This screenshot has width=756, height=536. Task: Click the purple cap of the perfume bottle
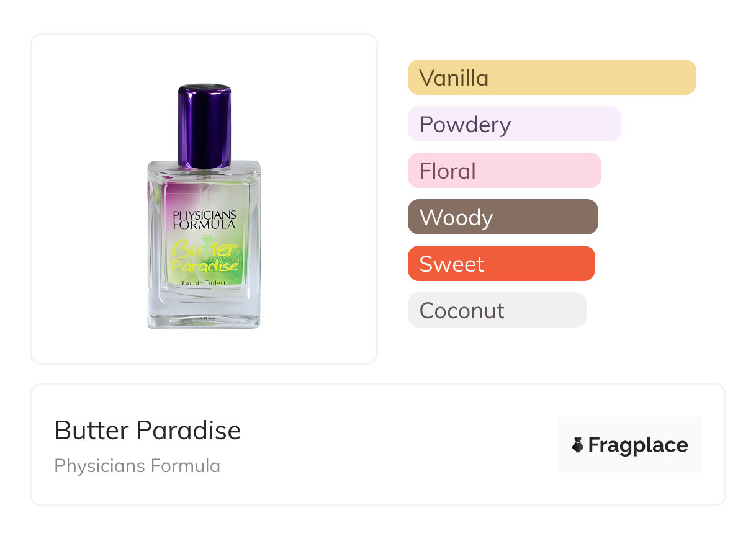point(204,125)
